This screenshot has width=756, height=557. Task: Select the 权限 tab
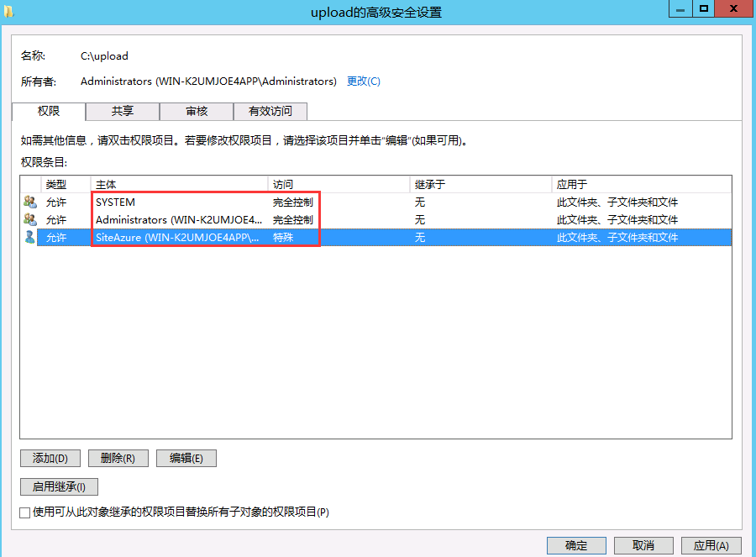pos(49,111)
